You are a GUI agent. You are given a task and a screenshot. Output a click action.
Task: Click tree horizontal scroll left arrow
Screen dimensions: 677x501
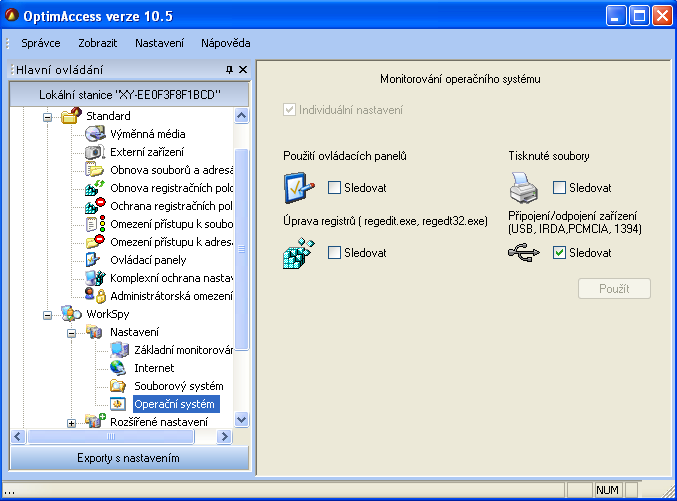tap(18, 436)
